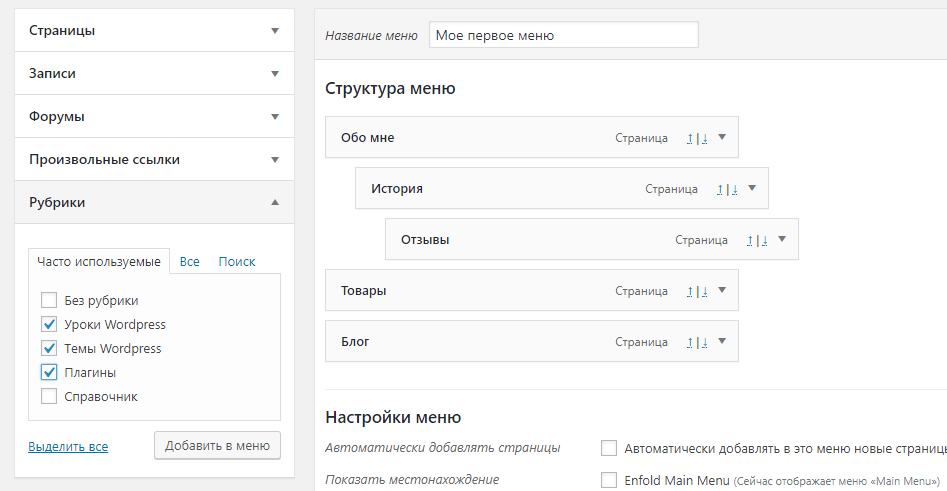947x491 pixels.
Task: Click the move-up arrow on Отзывы item
Action: tap(750, 240)
